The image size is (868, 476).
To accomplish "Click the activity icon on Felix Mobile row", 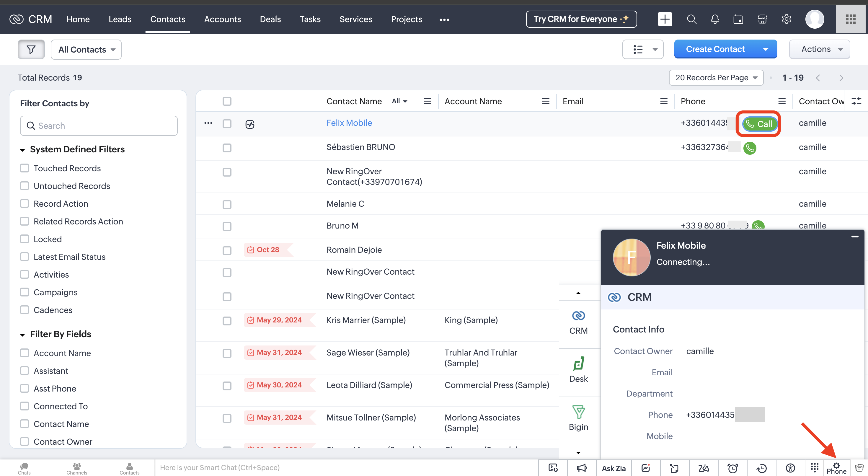I will [250, 124].
